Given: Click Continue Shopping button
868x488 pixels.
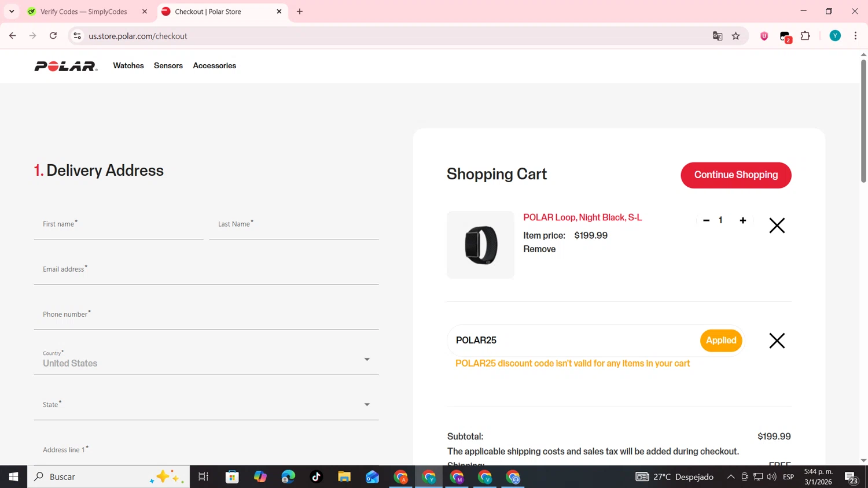Looking at the screenshot, I should 736,175.
